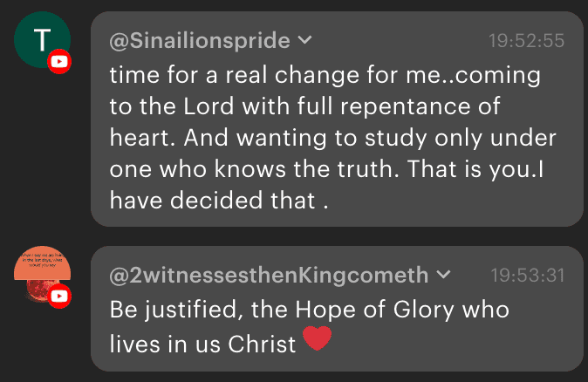The height and width of the screenshot is (382, 588).
Task: Open the @Sinailionspride username
Action: click(x=200, y=41)
